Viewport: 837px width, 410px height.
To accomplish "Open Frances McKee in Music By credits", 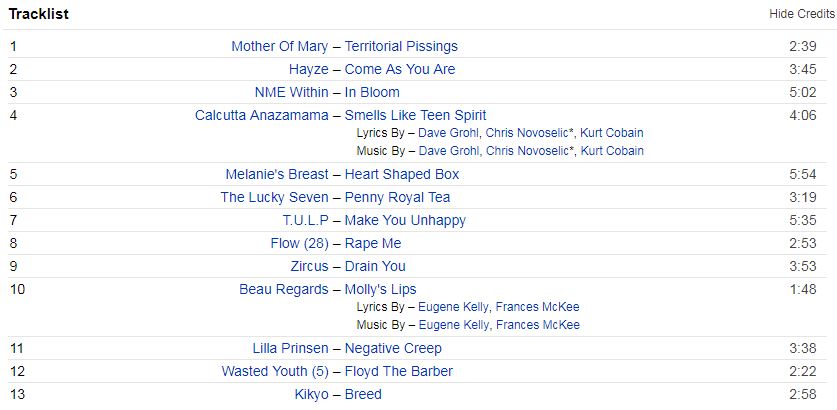I will (537, 325).
